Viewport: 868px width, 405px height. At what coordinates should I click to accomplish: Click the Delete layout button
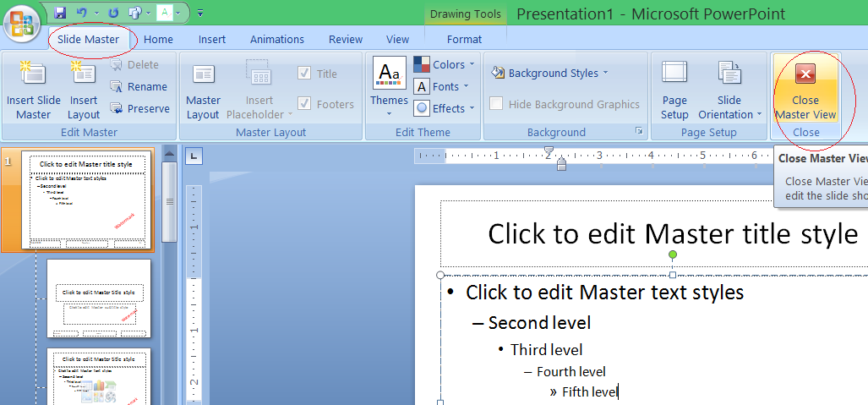[x=134, y=65]
